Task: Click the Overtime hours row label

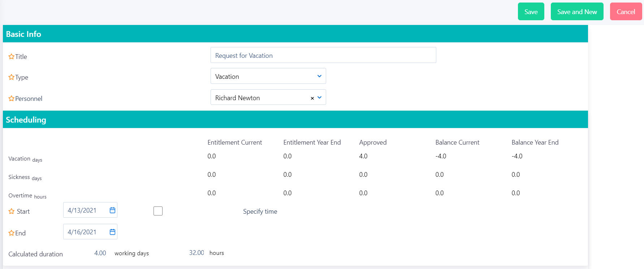Action: (x=27, y=196)
